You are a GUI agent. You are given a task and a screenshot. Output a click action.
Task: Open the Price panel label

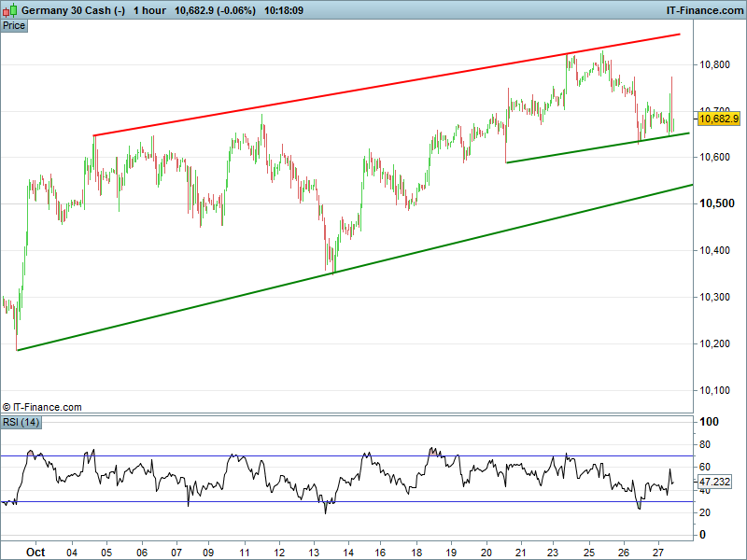point(14,26)
